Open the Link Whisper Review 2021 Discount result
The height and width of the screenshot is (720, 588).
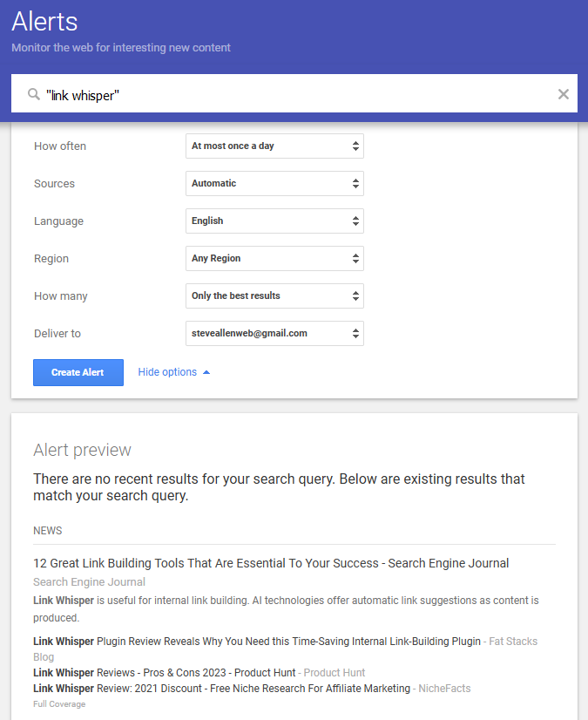point(221,689)
